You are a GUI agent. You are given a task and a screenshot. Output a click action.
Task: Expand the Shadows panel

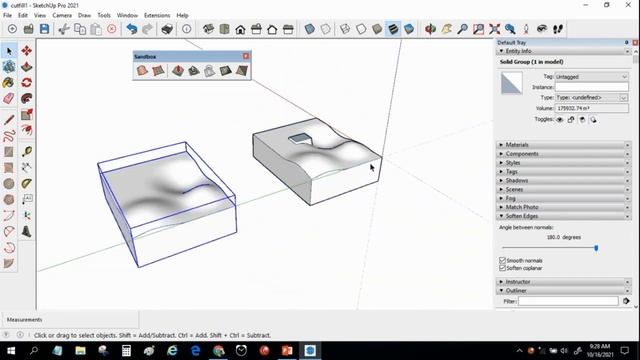click(x=564, y=180)
